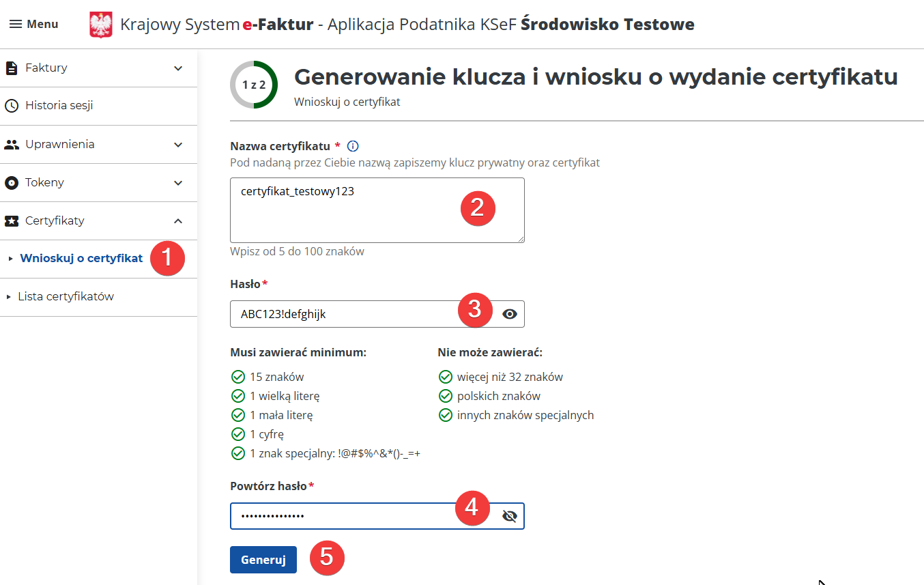Click the 1 z 2 progress circle
The width and height of the screenshot is (924, 585).
click(254, 84)
